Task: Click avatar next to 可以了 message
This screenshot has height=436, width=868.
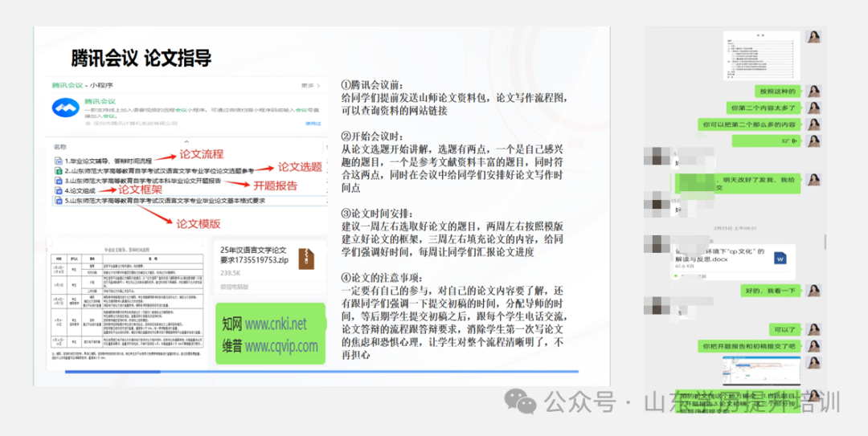Action: pos(813,329)
